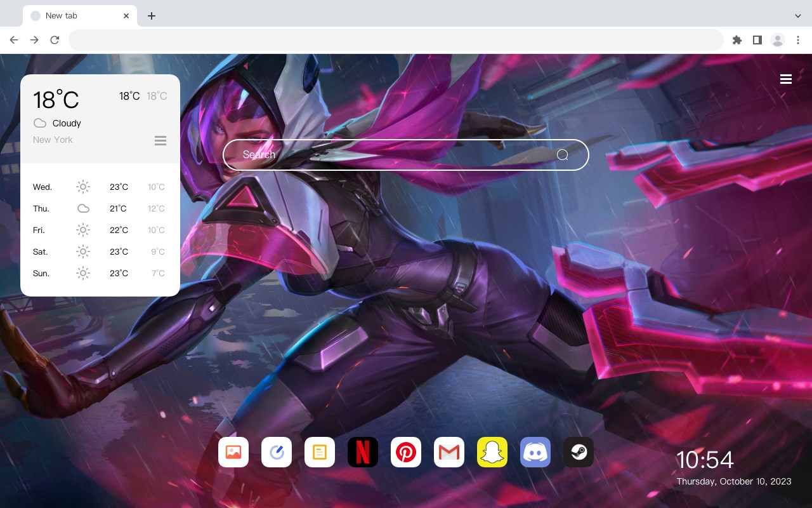
Task: Toggle the browser side panel
Action: coord(757,40)
